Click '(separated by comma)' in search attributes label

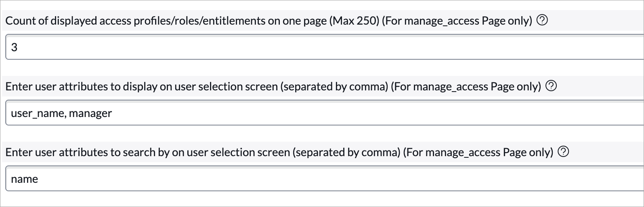tap(346, 152)
